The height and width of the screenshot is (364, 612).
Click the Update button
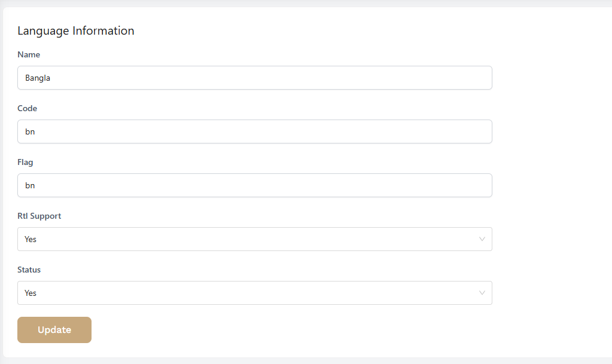pos(54,330)
